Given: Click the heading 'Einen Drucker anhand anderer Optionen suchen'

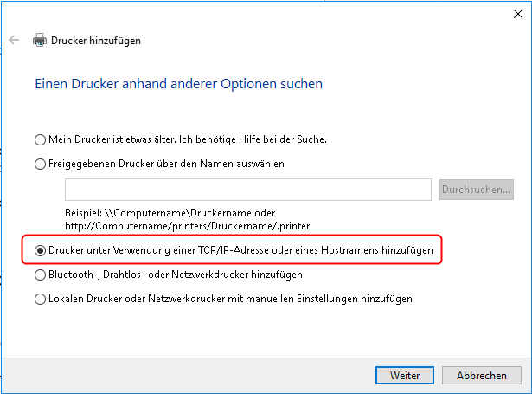Looking at the screenshot, I should (x=178, y=84).
